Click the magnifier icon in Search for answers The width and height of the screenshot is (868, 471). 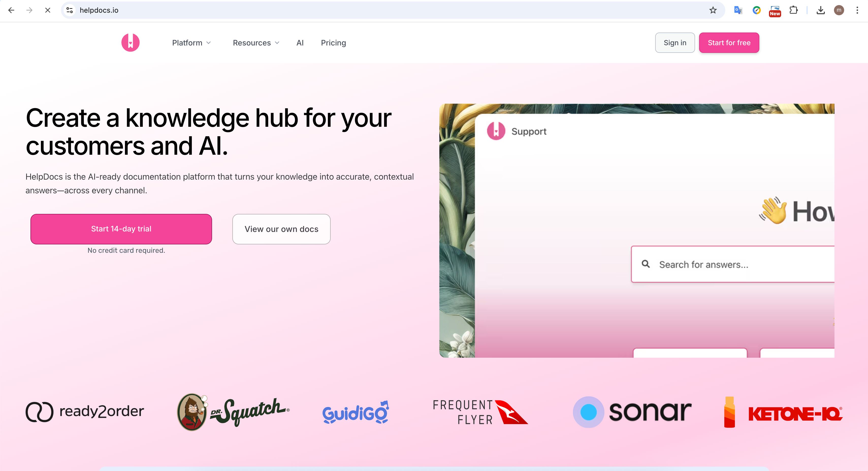(646, 264)
